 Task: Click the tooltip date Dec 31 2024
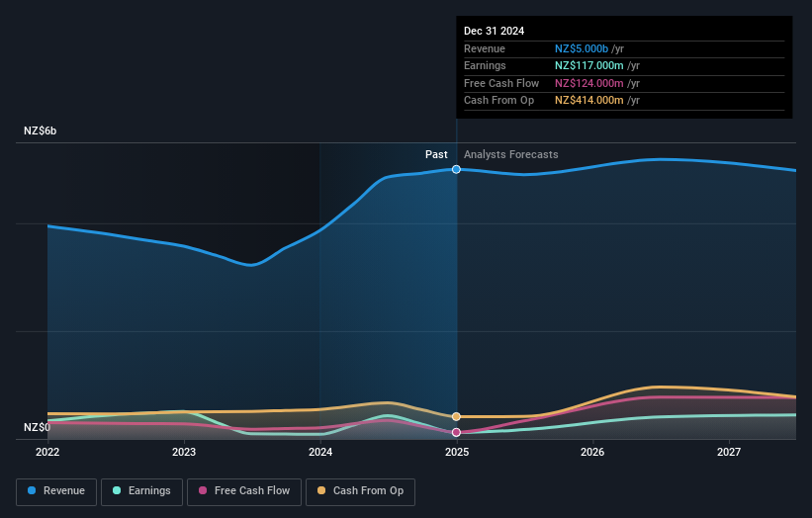[x=495, y=31]
